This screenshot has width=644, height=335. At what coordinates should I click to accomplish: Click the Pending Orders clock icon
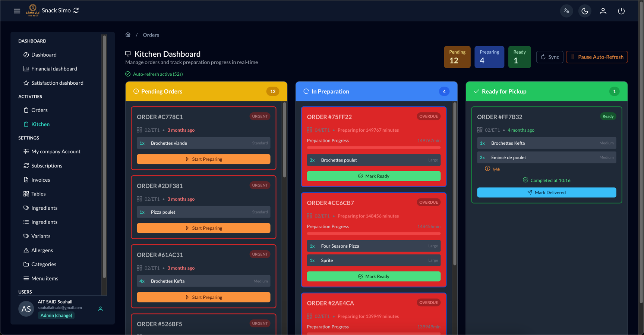(136, 91)
